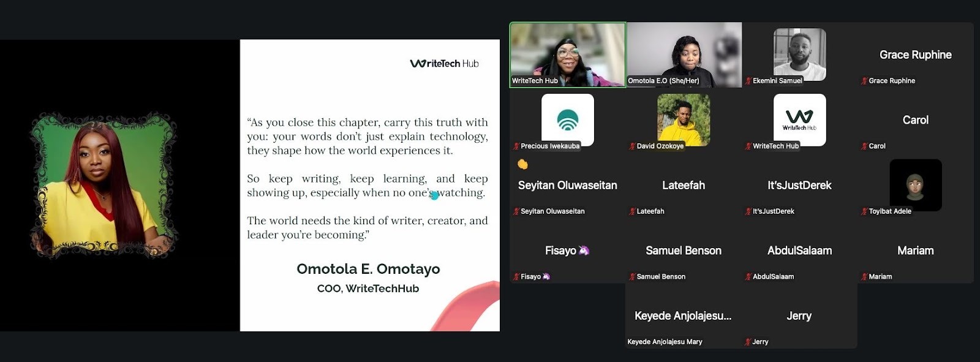This screenshot has width=980, height=362.
Task: Click the muted mic icon next to the small Grace Ruphine label
Action: pyautogui.click(x=864, y=81)
